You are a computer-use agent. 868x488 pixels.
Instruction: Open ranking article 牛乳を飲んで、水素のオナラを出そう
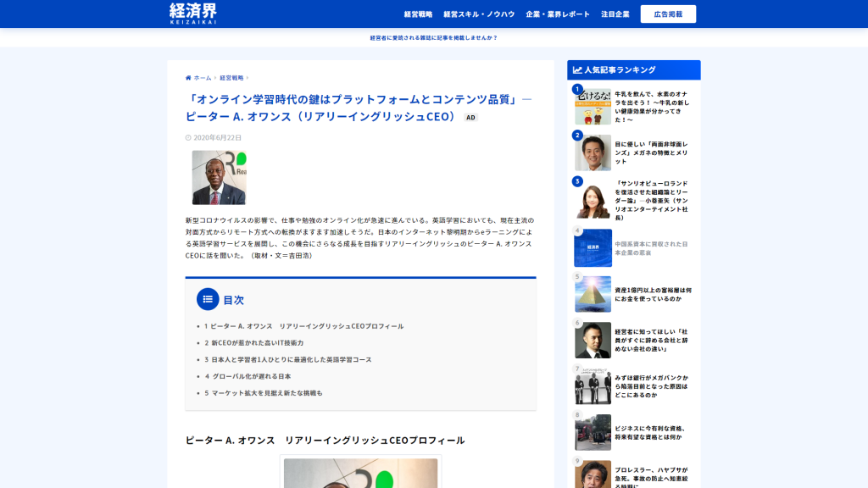tap(652, 107)
